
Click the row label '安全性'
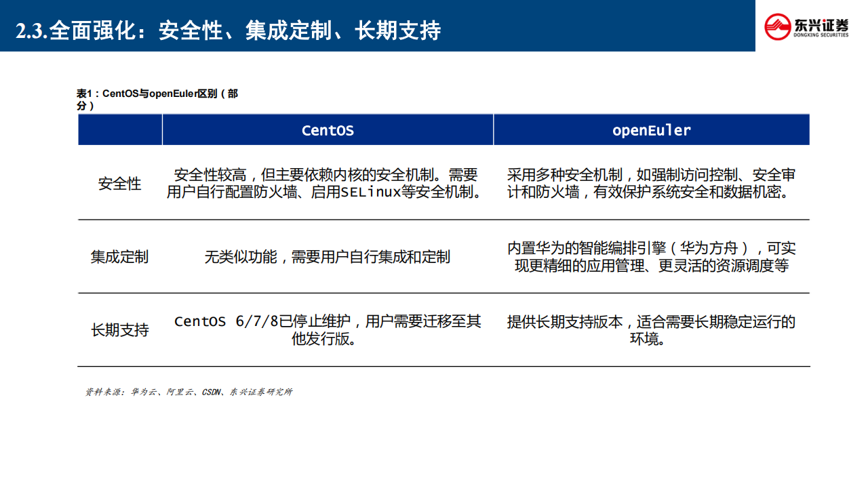(120, 184)
